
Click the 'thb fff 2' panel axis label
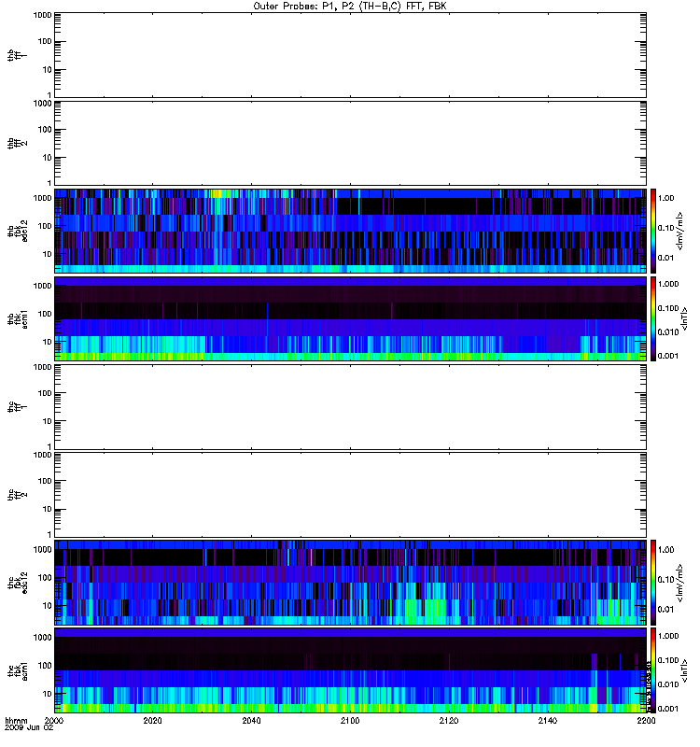(17, 144)
